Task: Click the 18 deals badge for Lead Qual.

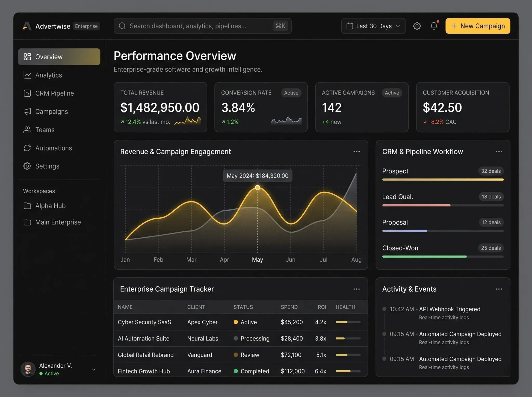Action: pos(491,197)
